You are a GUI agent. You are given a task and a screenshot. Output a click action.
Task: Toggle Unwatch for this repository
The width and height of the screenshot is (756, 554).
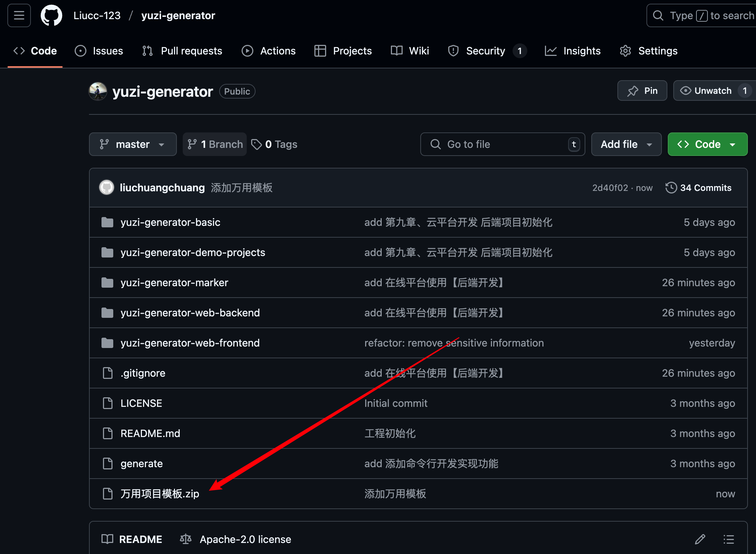[x=706, y=90]
